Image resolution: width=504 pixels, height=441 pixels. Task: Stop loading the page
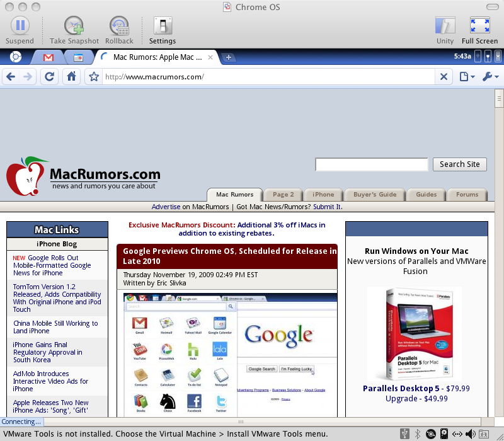pyautogui.click(x=444, y=77)
